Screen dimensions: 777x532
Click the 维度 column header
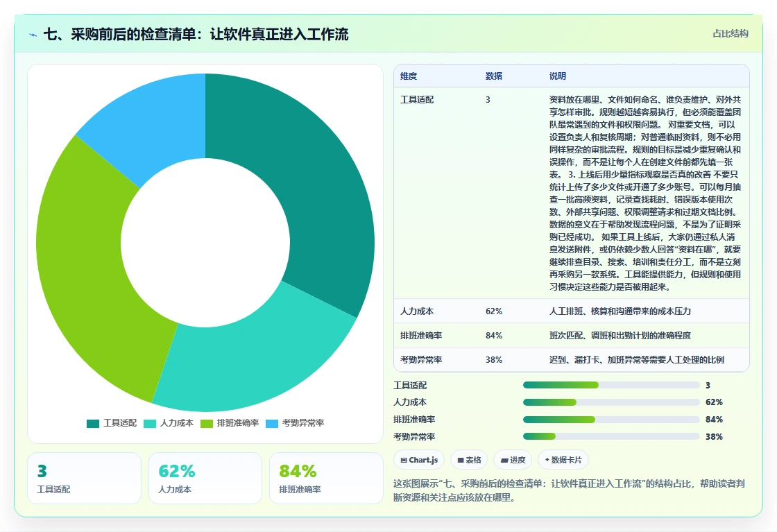[x=409, y=76]
